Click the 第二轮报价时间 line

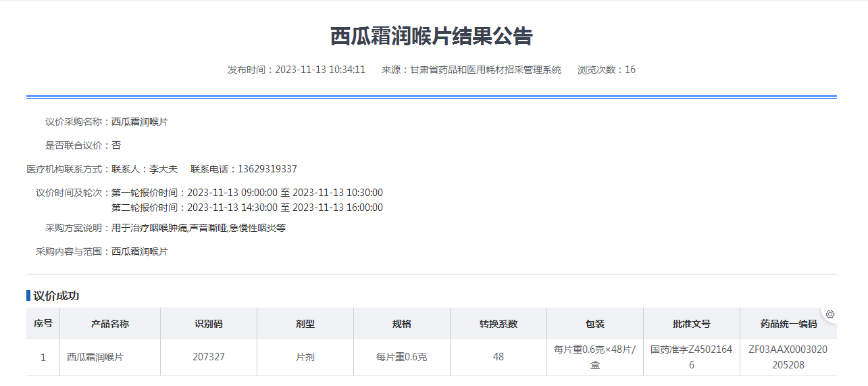pos(247,208)
